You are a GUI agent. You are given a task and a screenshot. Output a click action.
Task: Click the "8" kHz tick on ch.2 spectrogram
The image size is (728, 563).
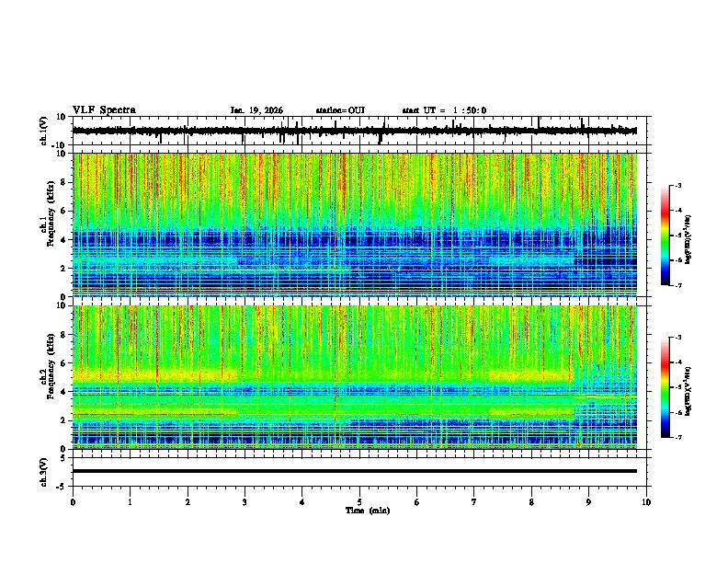pyautogui.click(x=63, y=335)
